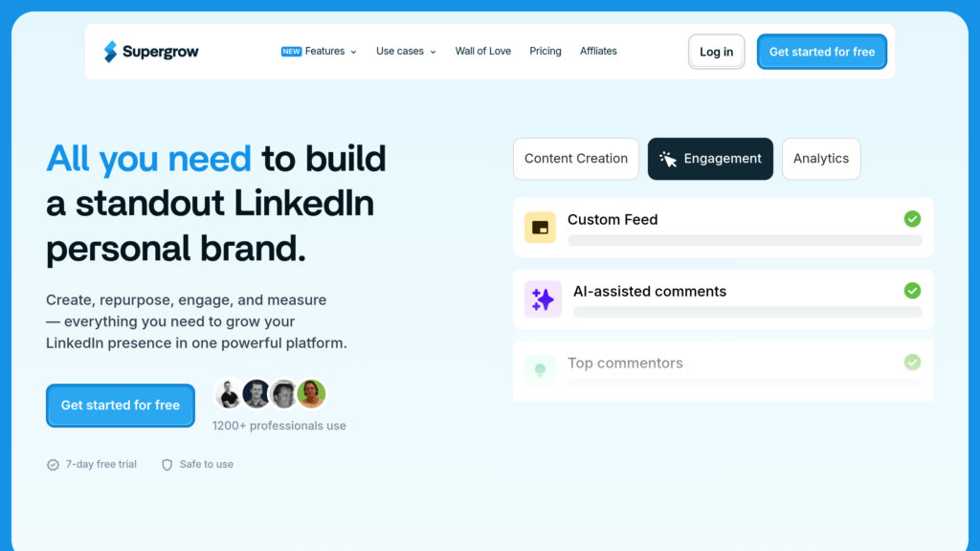Switch to the Analytics tab
The height and width of the screenshot is (551, 980).
(820, 159)
